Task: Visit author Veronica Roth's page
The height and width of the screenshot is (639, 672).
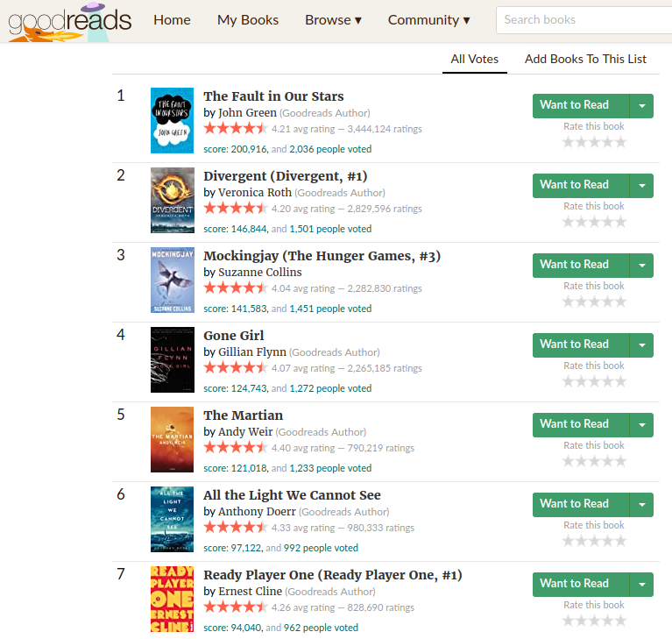Action: point(255,193)
